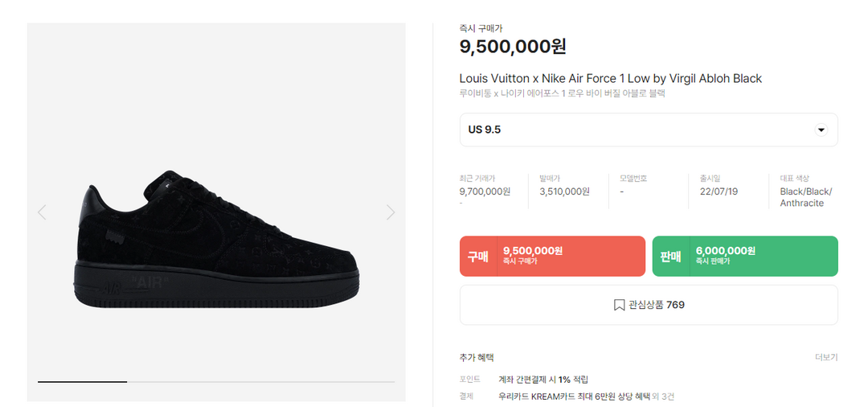Screen dimensions: 868x407
Task: Click the Korean product name subtitle
Action: [x=562, y=93]
